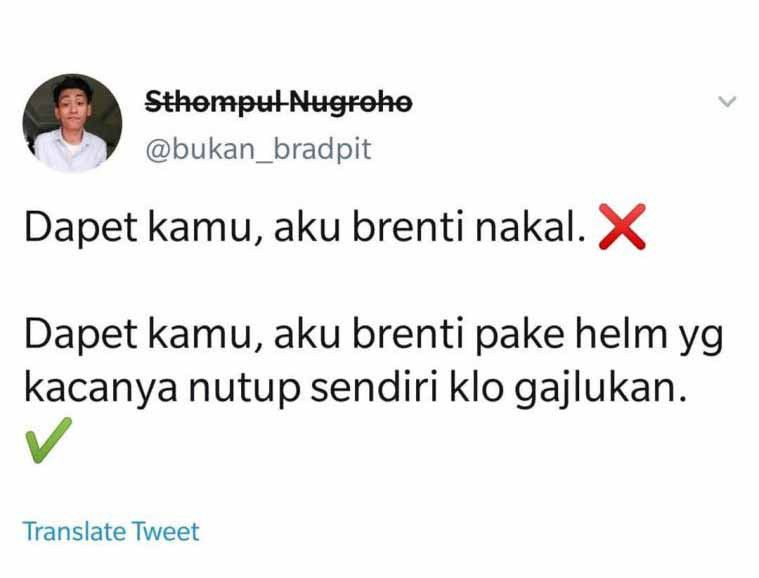Click the green check mark emoji
759x578 pixels.
coord(48,440)
